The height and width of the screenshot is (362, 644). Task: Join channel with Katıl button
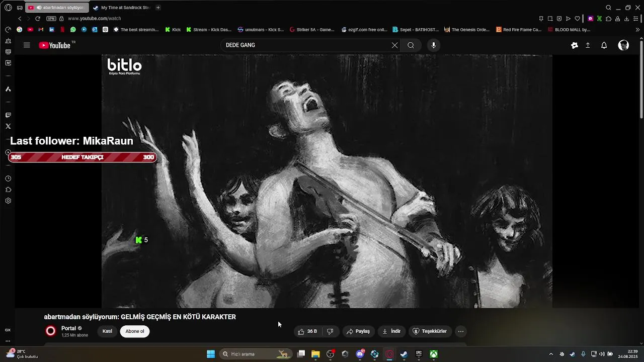click(107, 331)
